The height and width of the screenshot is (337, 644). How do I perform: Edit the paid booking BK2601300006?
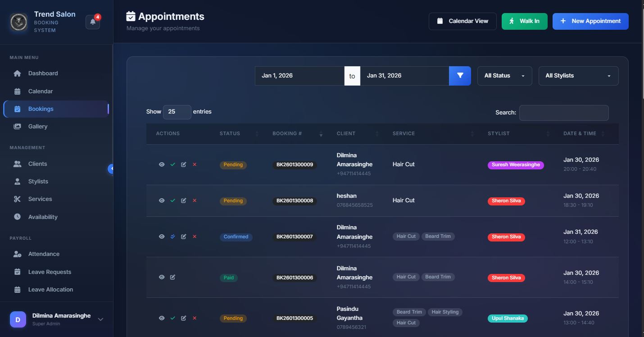point(172,277)
